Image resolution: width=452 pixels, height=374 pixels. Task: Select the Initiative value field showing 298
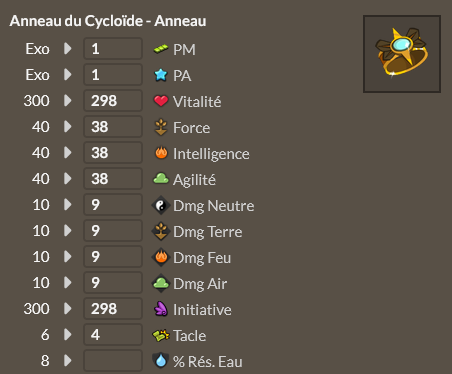click(113, 308)
